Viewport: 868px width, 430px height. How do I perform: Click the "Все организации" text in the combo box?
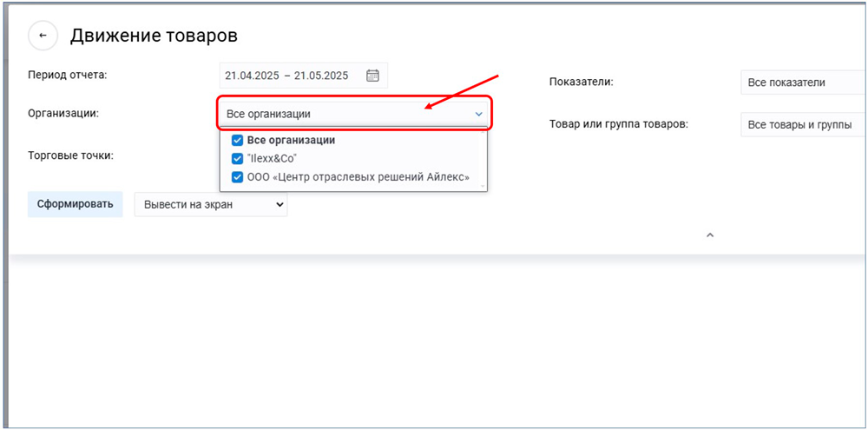[268, 114]
